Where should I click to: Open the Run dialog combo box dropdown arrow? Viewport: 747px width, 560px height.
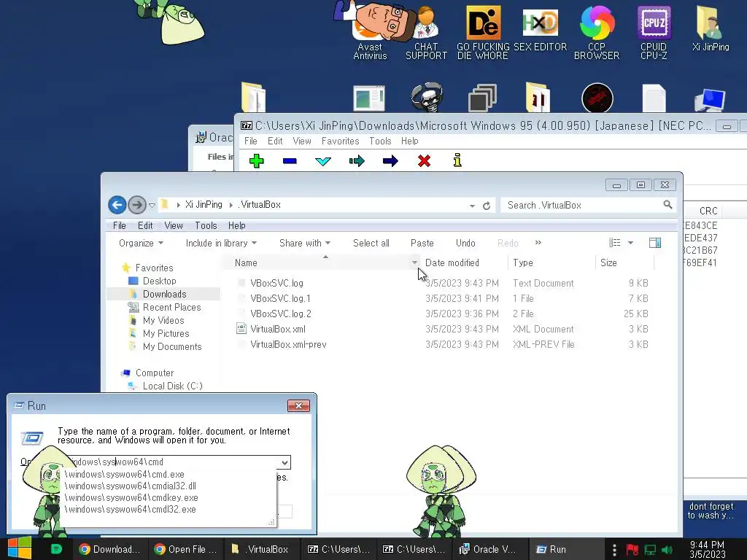[285, 462]
